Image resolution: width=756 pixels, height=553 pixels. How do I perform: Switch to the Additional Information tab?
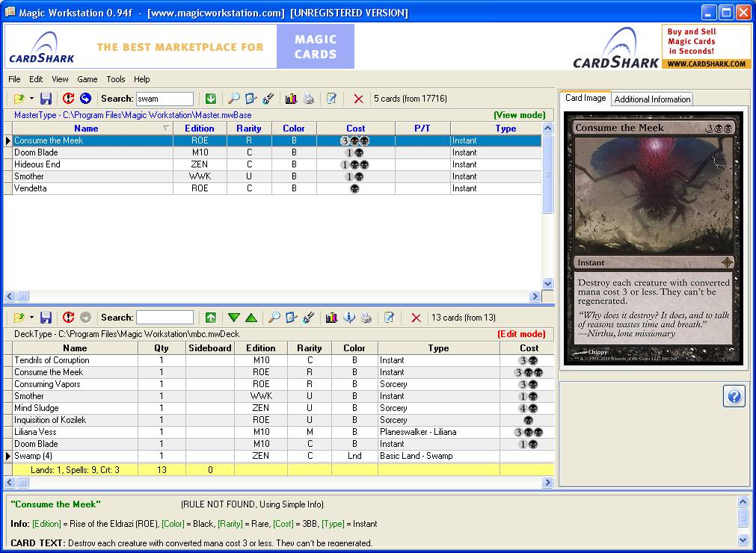point(652,99)
